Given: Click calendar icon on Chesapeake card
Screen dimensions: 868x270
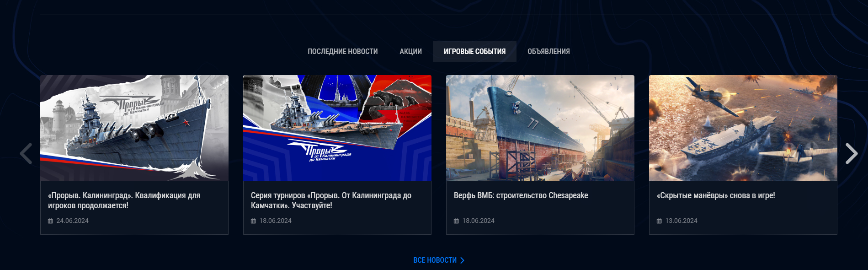Looking at the screenshot, I should point(456,221).
